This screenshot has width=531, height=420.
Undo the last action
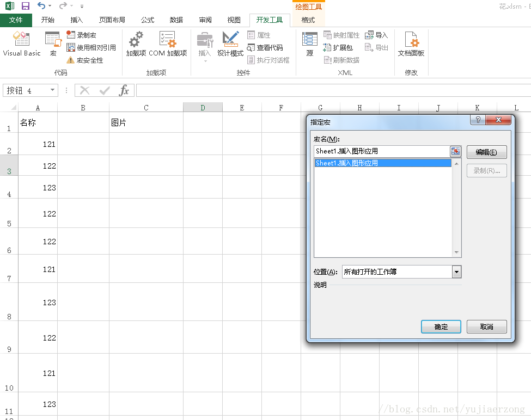coord(41,6)
